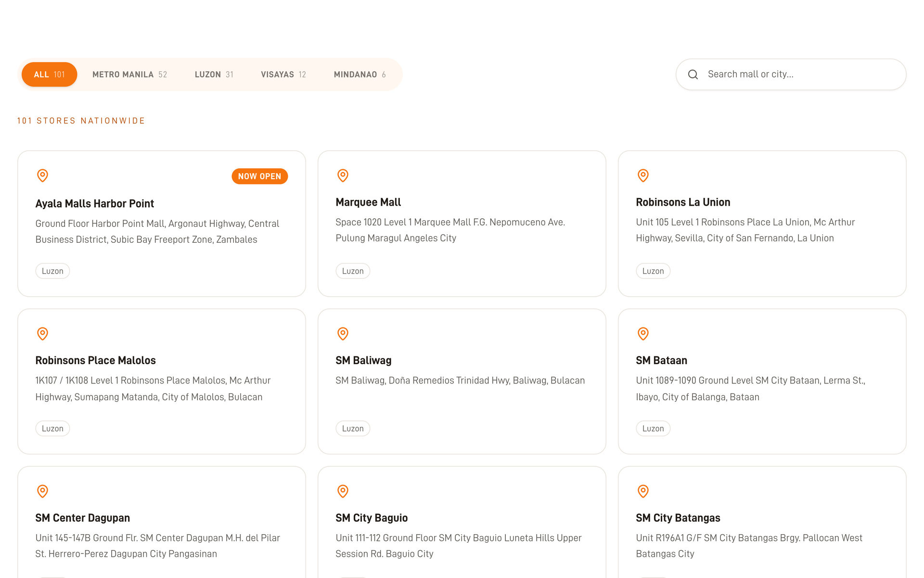Viewport: 924px width, 578px height.
Task: Click the '101 STORES NATIONWIDE' heading
Action: click(81, 121)
